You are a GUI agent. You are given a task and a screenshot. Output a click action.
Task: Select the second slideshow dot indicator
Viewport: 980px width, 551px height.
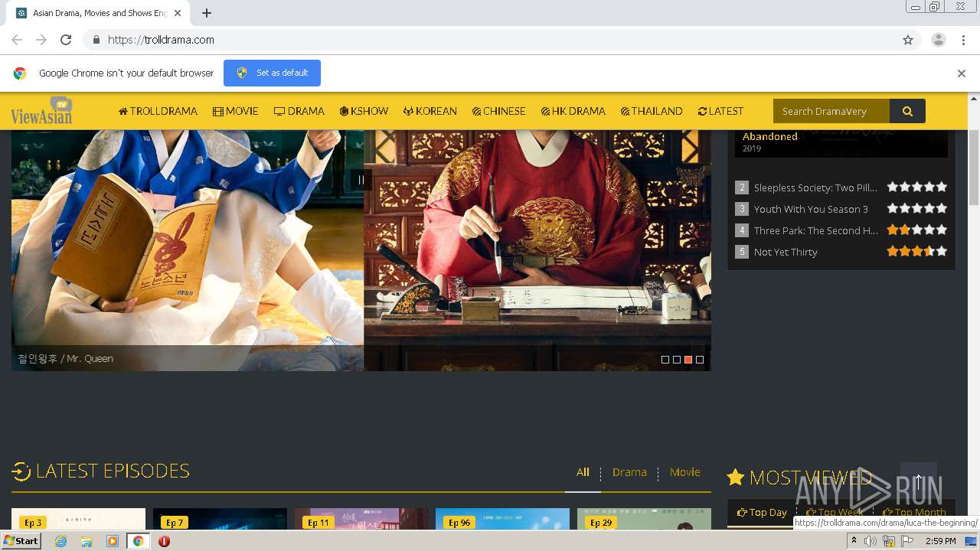point(677,360)
